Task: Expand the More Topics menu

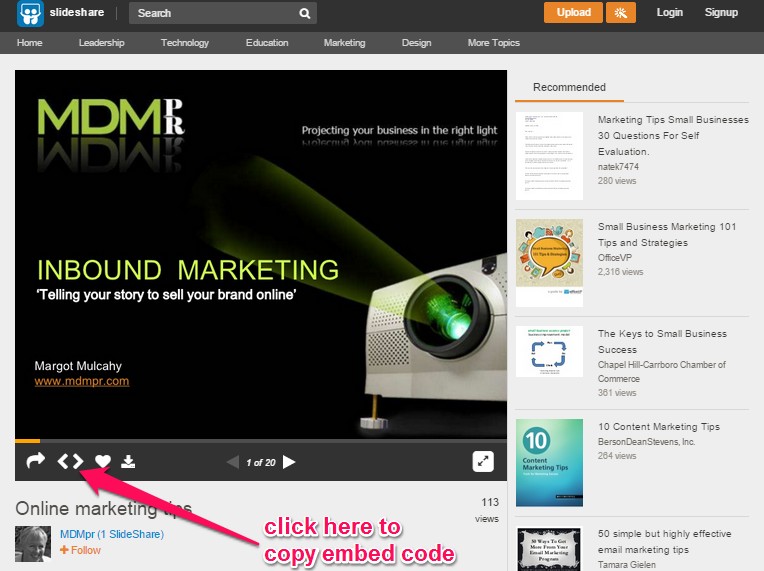Action: [x=494, y=43]
